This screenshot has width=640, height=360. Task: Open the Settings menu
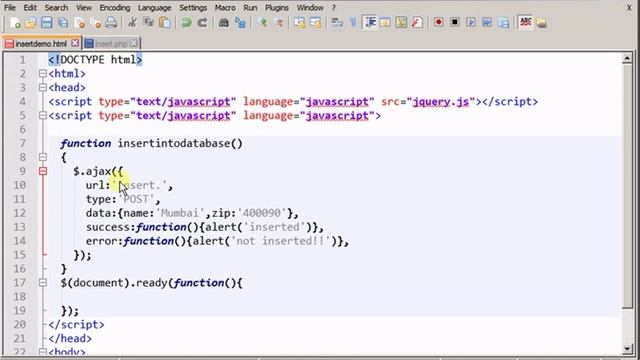point(193,8)
